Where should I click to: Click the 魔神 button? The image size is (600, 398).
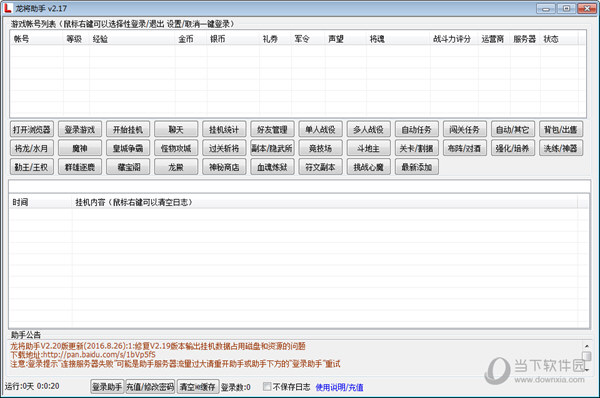(x=80, y=148)
